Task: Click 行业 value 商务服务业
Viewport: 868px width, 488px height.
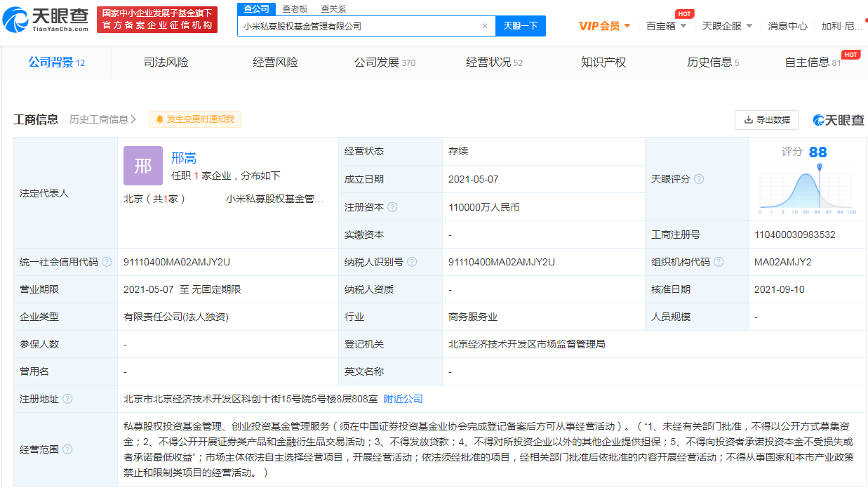Action: 473,317
